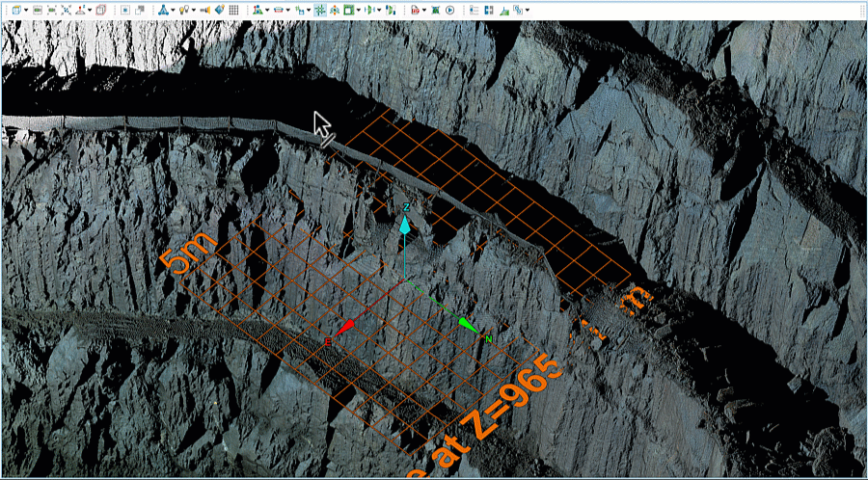The height and width of the screenshot is (480, 868).
Task: Click the blue network nodes icon
Action: click(162, 10)
